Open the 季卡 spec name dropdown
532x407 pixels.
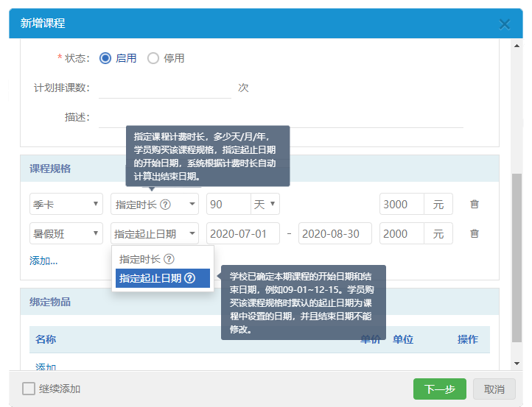pos(66,204)
